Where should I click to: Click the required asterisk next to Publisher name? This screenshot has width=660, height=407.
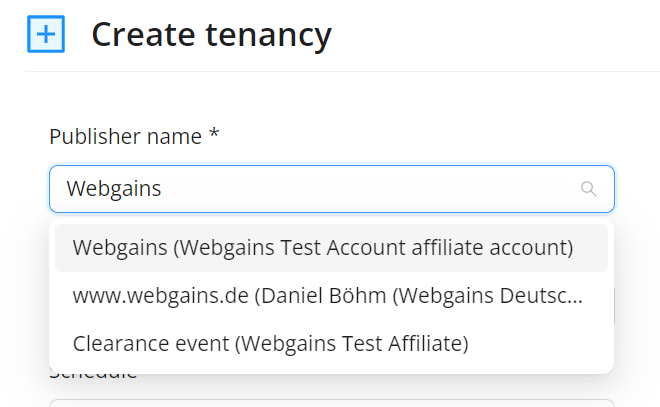click(x=214, y=136)
